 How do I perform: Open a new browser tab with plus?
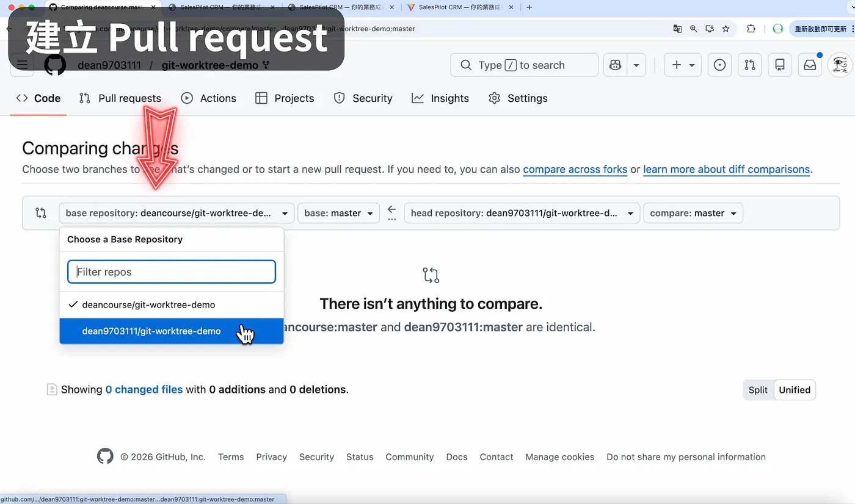(529, 7)
